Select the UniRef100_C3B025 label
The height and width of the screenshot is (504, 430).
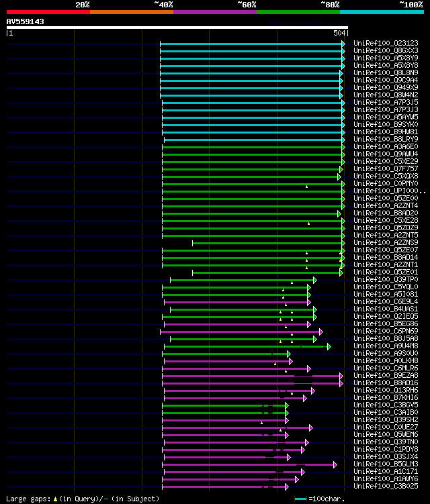(x=386, y=487)
